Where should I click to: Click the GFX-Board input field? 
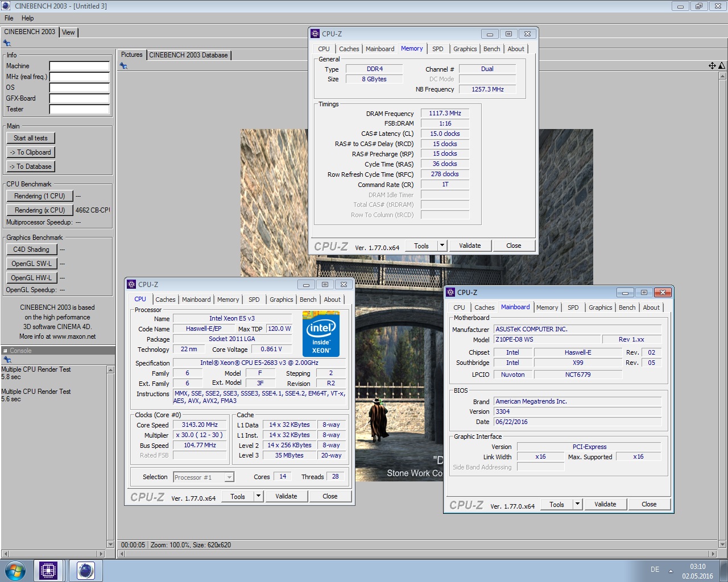coord(80,98)
